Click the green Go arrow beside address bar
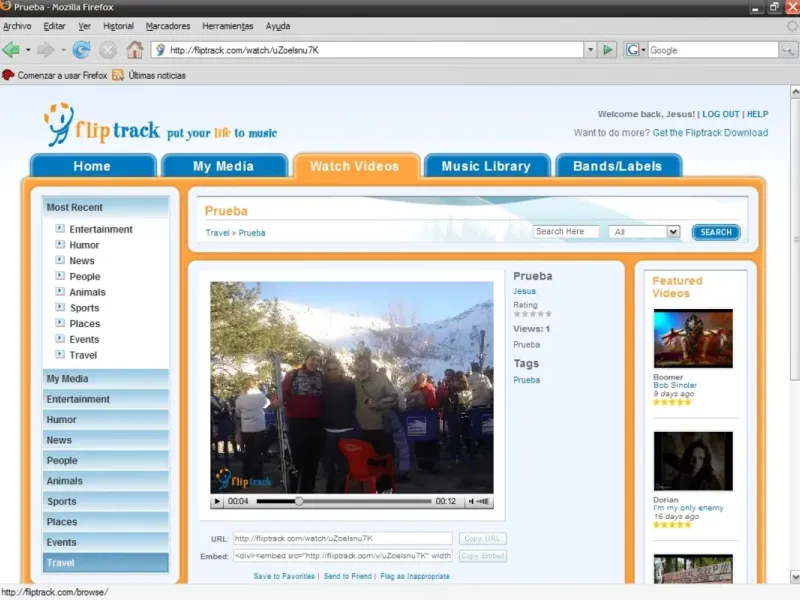800x600 pixels. point(607,50)
